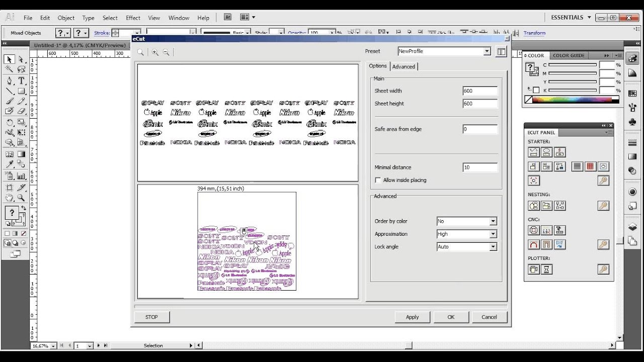
Task: Click the hourglass icon in Plotter section
Action: (546, 269)
